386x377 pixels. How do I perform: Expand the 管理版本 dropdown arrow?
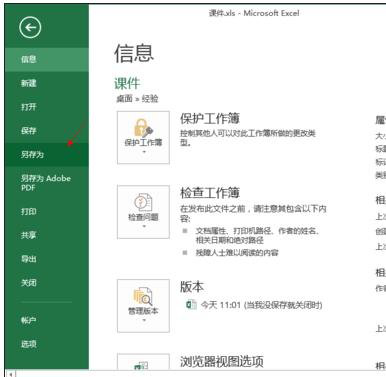coord(144,320)
